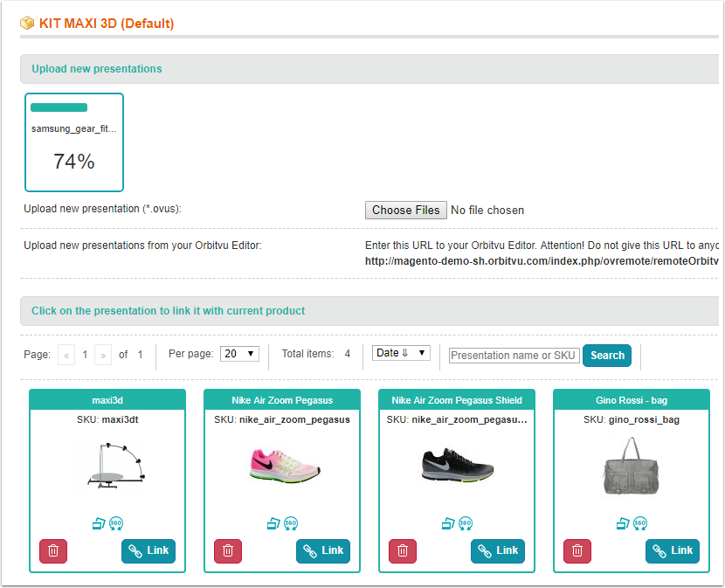725x588 pixels.
Task: Click the SKU: gino_rossi_bag text
Action: pyautogui.click(x=632, y=419)
